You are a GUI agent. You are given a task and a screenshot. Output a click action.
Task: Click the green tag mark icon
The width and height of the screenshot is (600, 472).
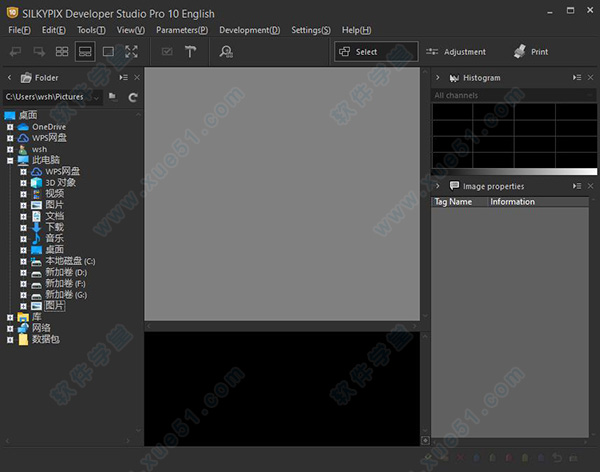[492, 457]
